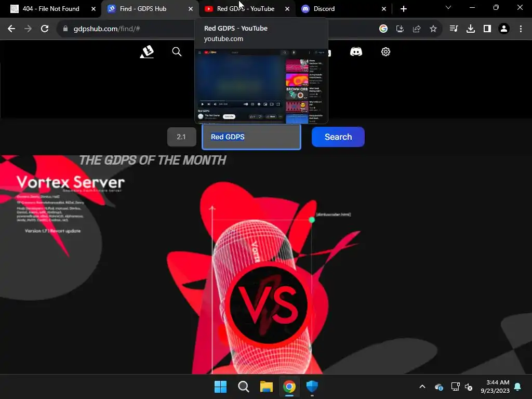
Task: Open the notifications bell icon
Action: point(518,387)
